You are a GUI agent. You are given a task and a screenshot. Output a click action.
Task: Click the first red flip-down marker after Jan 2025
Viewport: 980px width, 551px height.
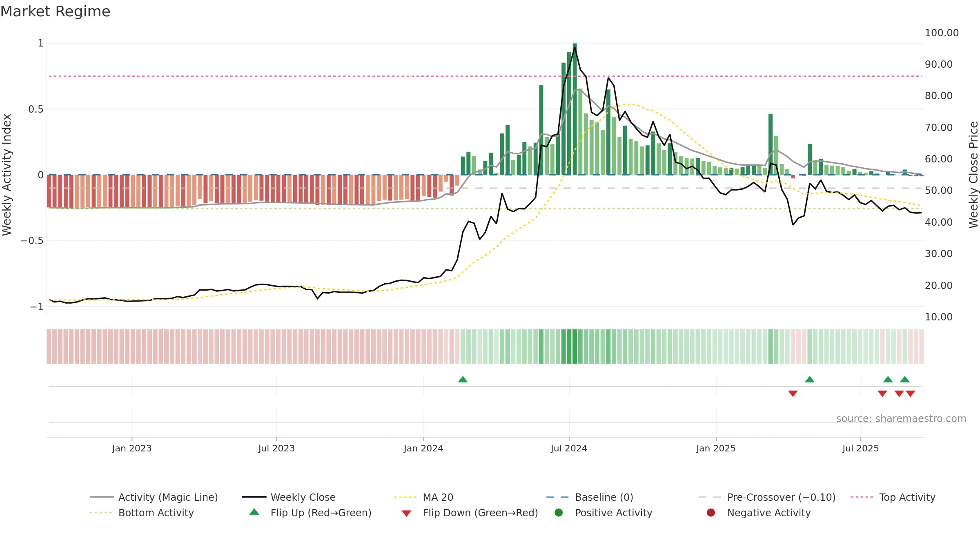coord(793,393)
